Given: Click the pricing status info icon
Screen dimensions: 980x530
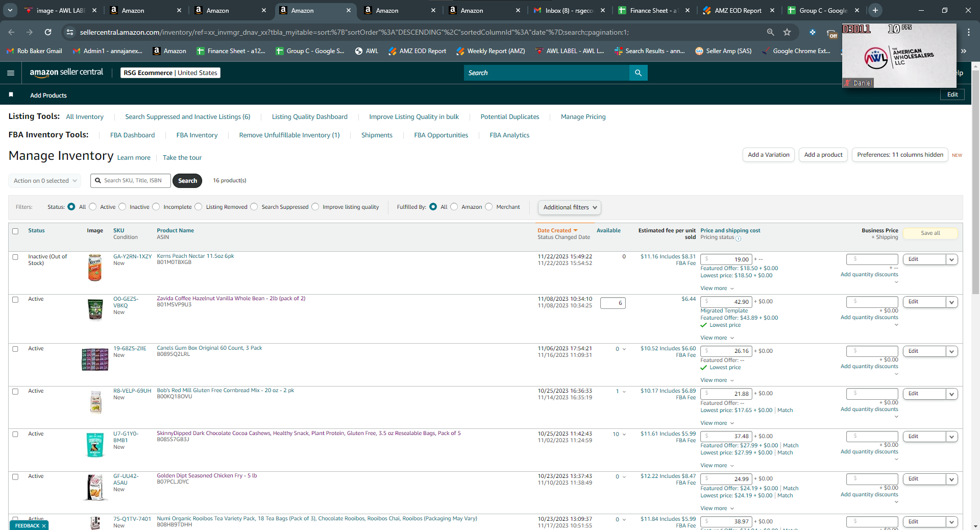Looking at the screenshot, I should click(738, 238).
